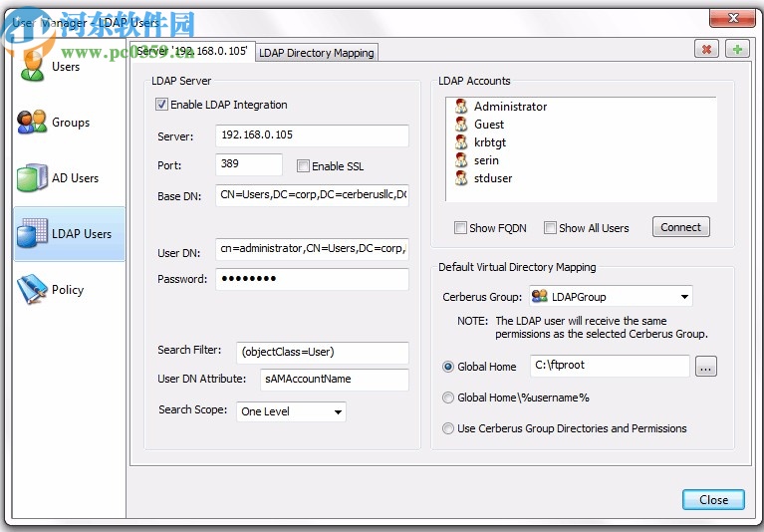Switch to Server '192.168.0.105' tab
The image size is (764, 532).
(x=192, y=51)
